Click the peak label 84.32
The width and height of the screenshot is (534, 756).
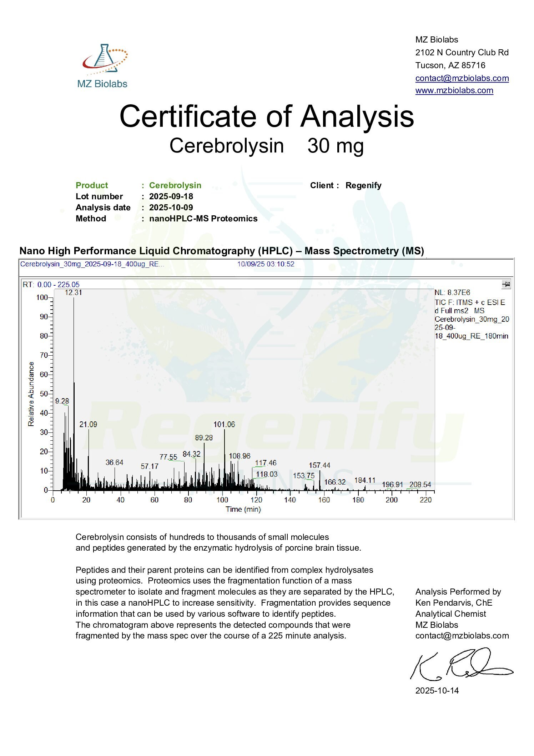pyautogui.click(x=191, y=454)
